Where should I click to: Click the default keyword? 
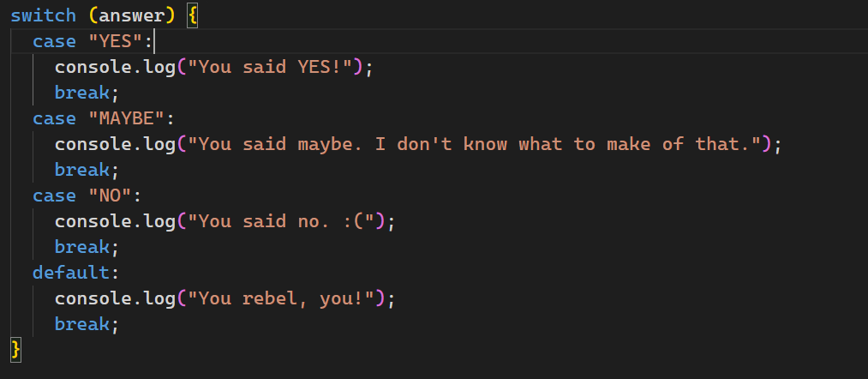coord(71,273)
